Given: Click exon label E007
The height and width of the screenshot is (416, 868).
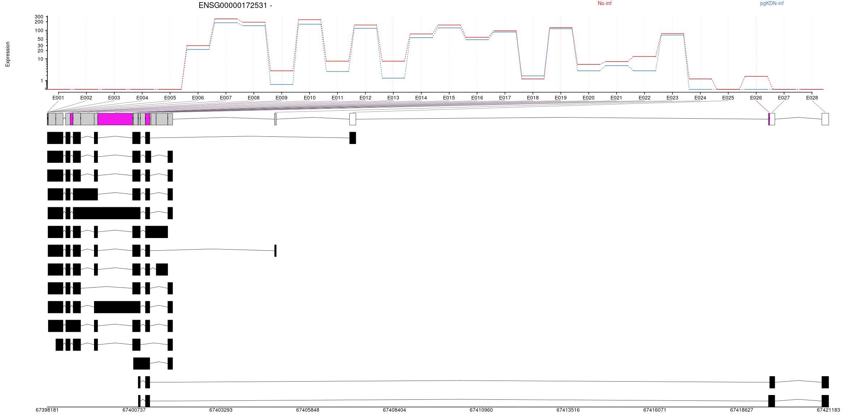Looking at the screenshot, I should [226, 98].
